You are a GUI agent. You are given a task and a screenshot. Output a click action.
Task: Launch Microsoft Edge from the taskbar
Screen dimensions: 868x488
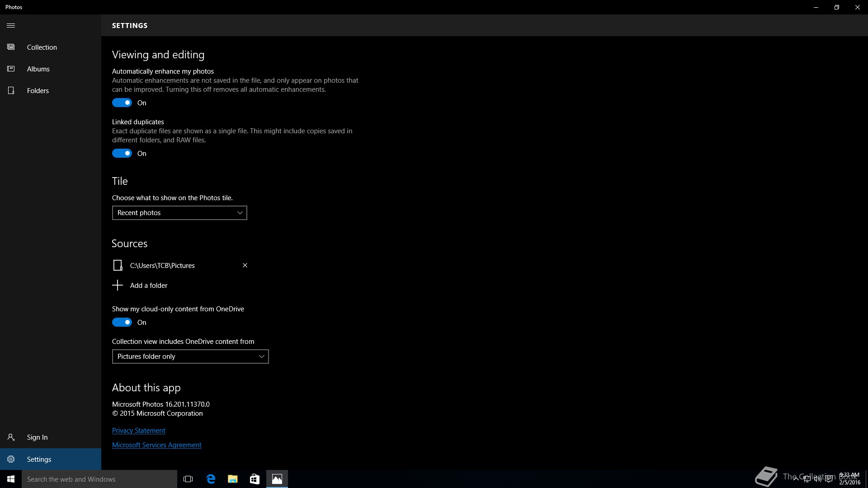click(x=211, y=479)
